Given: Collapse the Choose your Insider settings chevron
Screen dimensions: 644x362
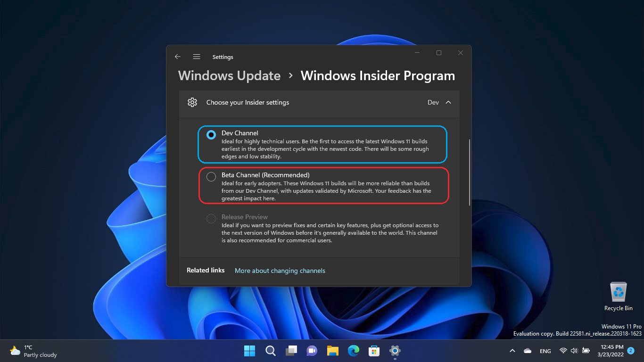Looking at the screenshot, I should (448, 102).
